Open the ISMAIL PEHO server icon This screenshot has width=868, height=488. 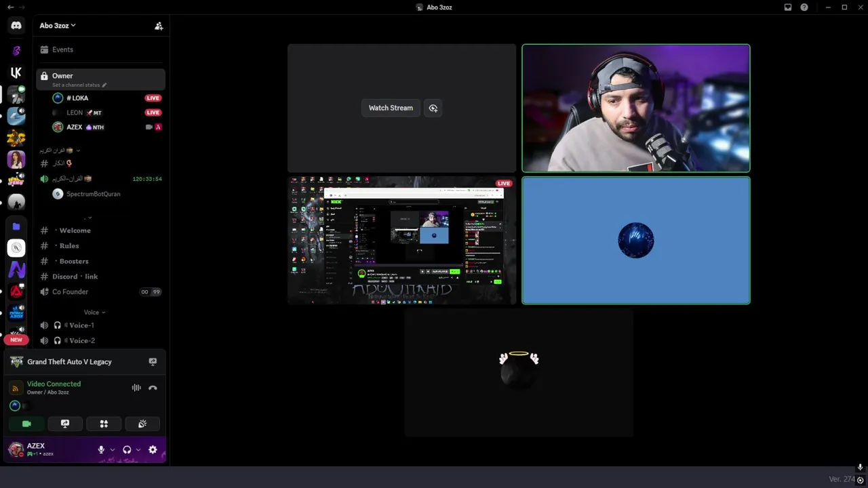point(16,182)
